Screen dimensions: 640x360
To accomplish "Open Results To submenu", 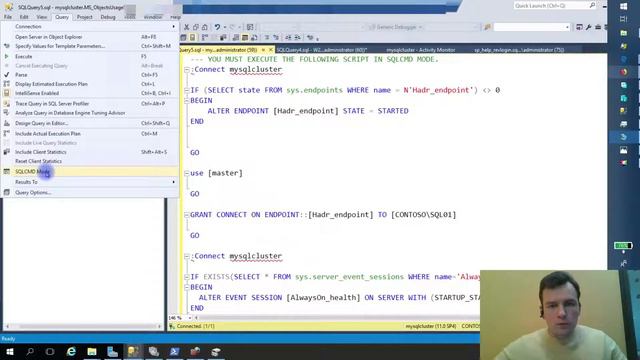I will coord(90,182).
